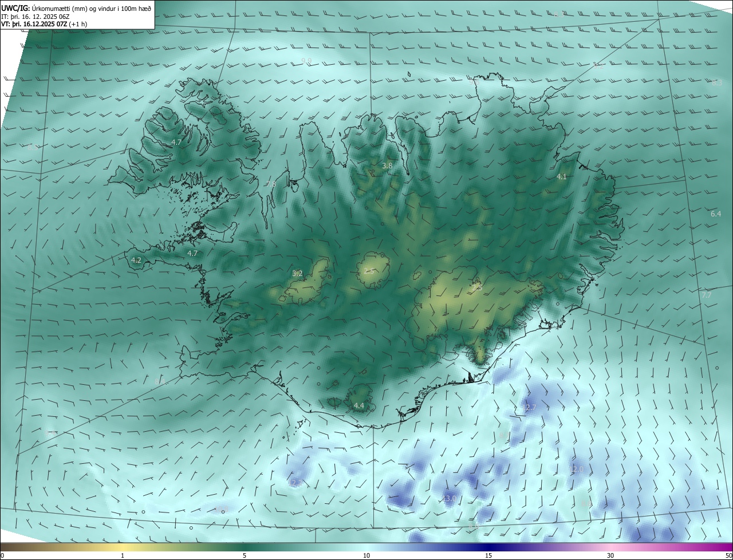The width and height of the screenshot is (733, 560).
Task: Click the 'VT: þri. 16.12.2025 07Z (+1 h)' line
Action: 44,24
